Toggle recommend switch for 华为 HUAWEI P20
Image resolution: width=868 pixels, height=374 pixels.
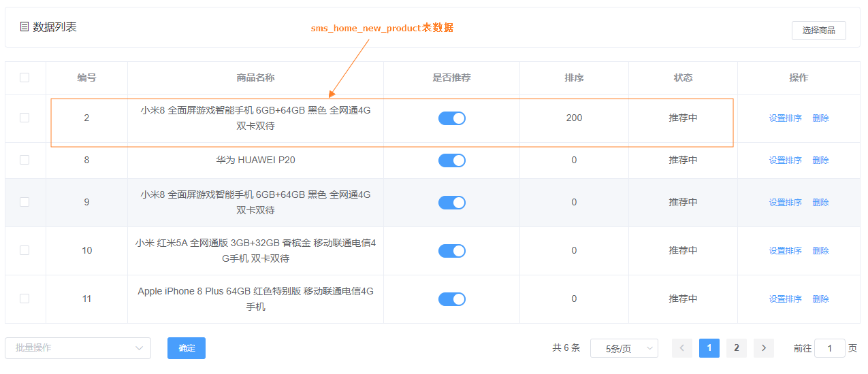451,160
